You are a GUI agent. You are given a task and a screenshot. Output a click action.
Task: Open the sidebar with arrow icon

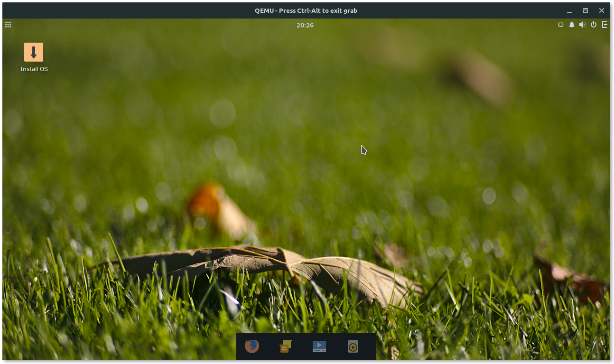605,25
